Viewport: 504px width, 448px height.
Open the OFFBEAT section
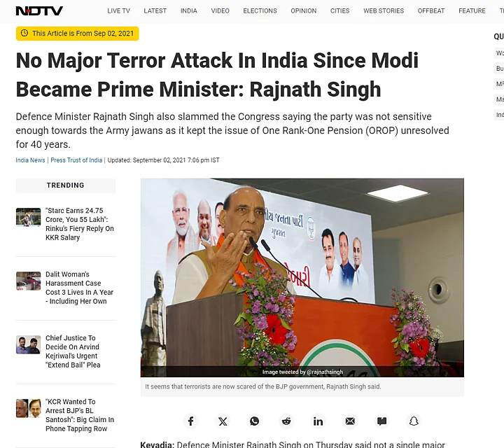431,11
